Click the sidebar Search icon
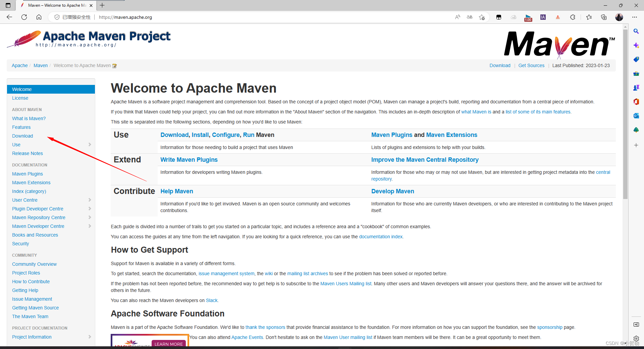 (636, 31)
